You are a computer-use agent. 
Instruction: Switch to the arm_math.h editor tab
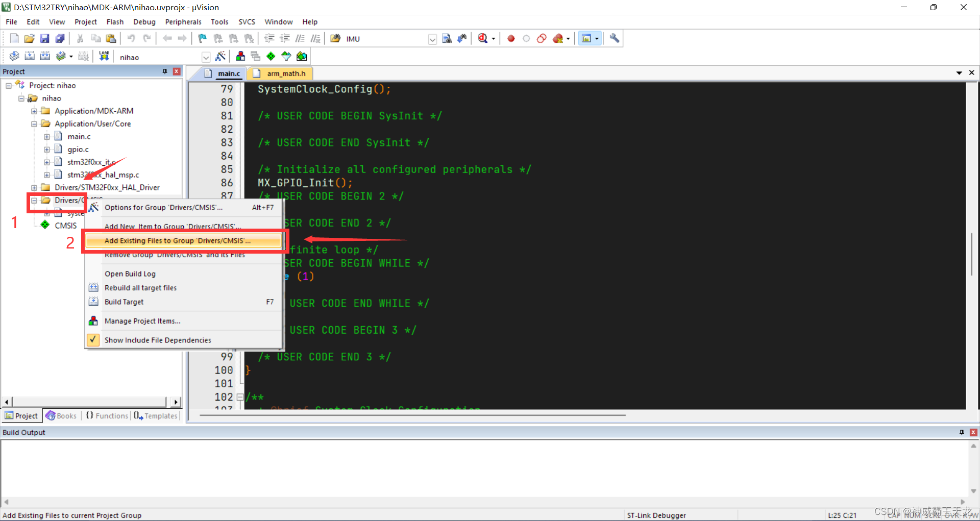click(x=280, y=73)
